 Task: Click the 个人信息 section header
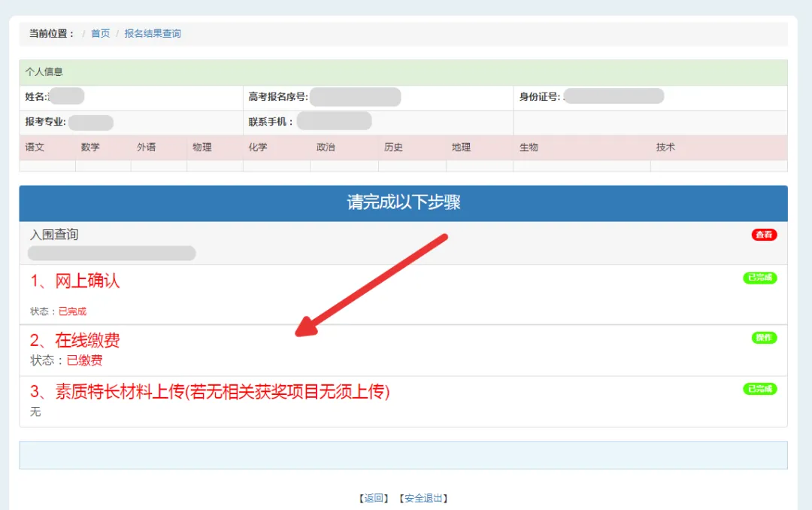[44, 72]
